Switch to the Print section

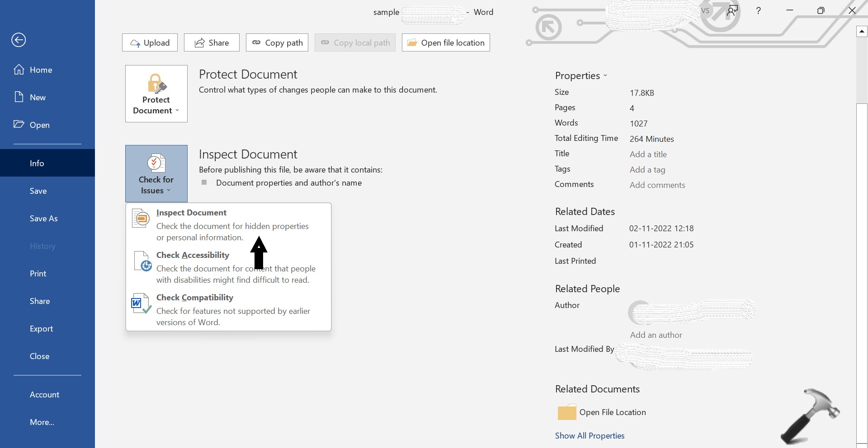[38, 273]
